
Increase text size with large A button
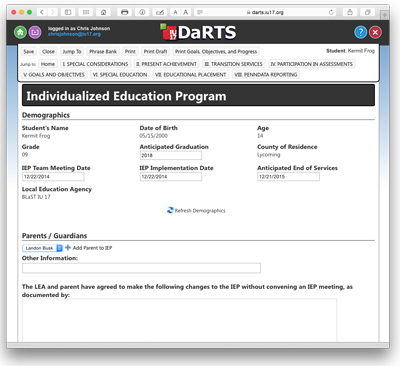tap(186, 12)
